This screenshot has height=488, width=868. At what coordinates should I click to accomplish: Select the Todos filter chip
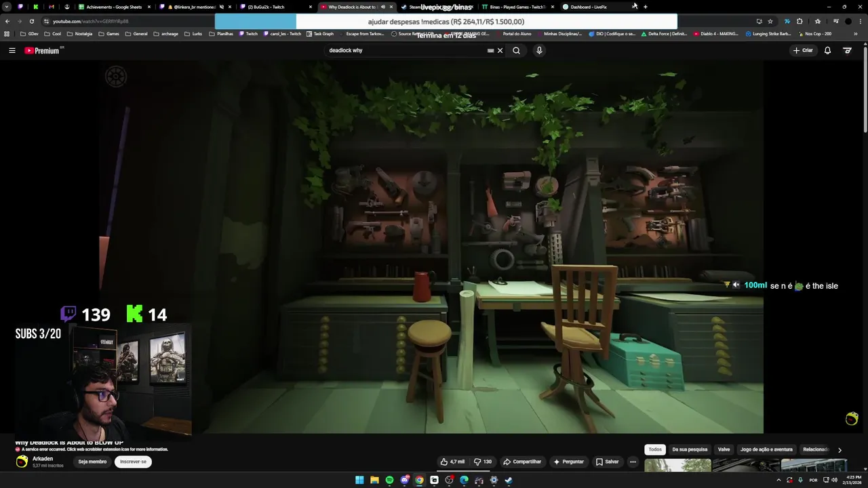[655, 449]
